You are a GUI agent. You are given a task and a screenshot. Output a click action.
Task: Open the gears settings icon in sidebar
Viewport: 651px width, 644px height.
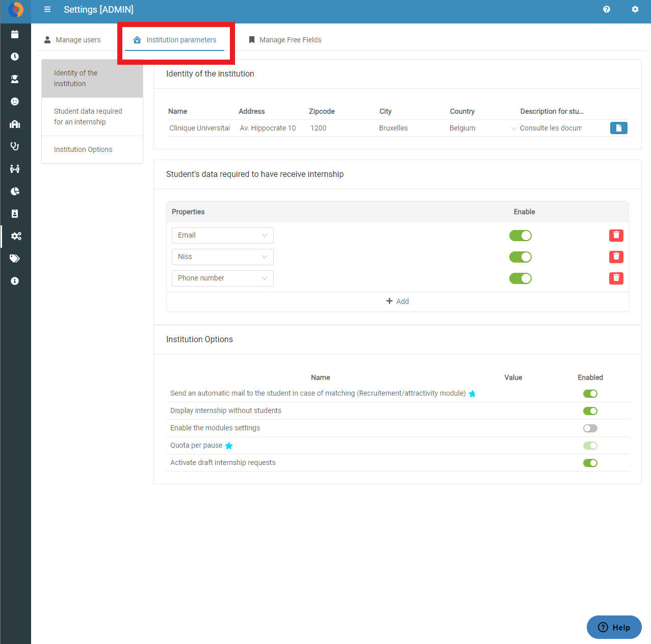coord(16,236)
